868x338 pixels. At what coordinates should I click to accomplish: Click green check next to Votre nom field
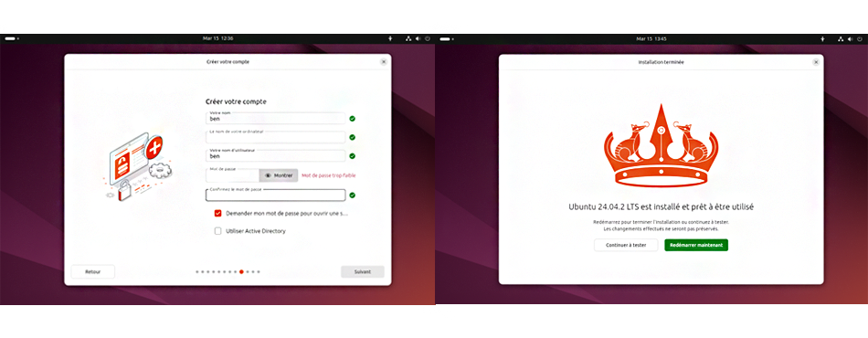point(352,119)
